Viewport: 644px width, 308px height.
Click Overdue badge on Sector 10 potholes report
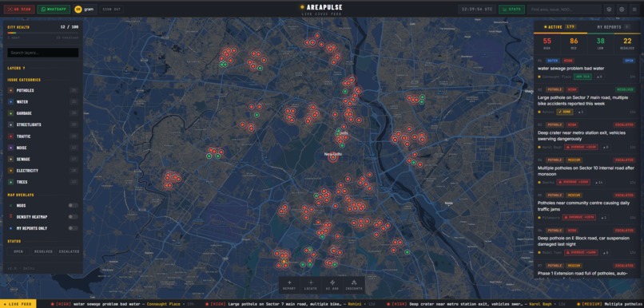coord(574,182)
